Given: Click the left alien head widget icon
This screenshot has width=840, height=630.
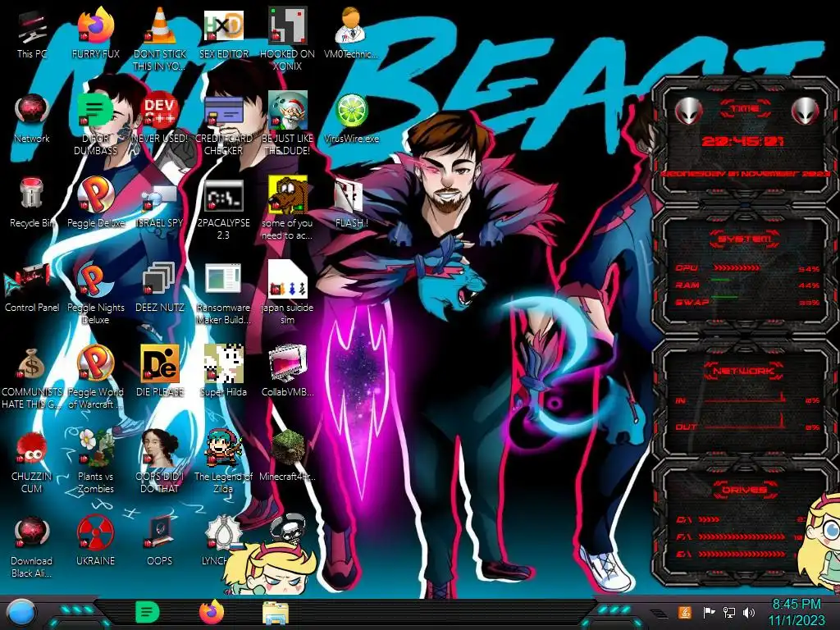Looking at the screenshot, I should [688, 112].
